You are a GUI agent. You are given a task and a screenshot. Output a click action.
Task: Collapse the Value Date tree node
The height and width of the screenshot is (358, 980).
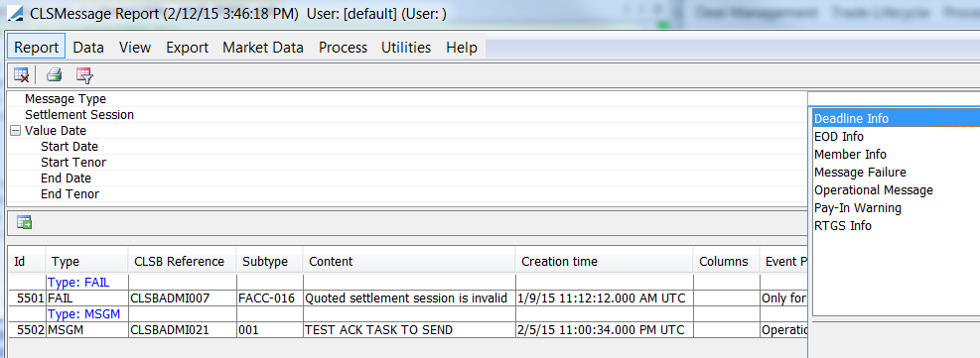coord(16,131)
